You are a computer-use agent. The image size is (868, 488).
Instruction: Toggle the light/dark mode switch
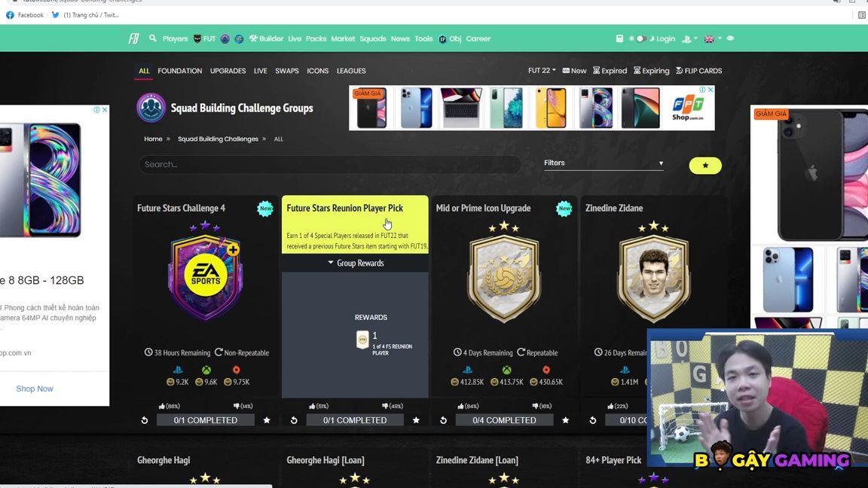coord(641,38)
